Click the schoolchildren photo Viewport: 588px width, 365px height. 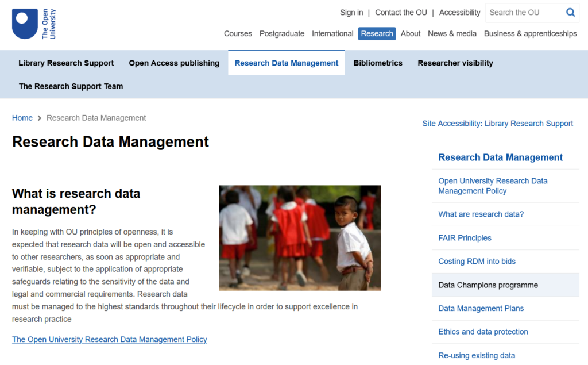[300, 238]
